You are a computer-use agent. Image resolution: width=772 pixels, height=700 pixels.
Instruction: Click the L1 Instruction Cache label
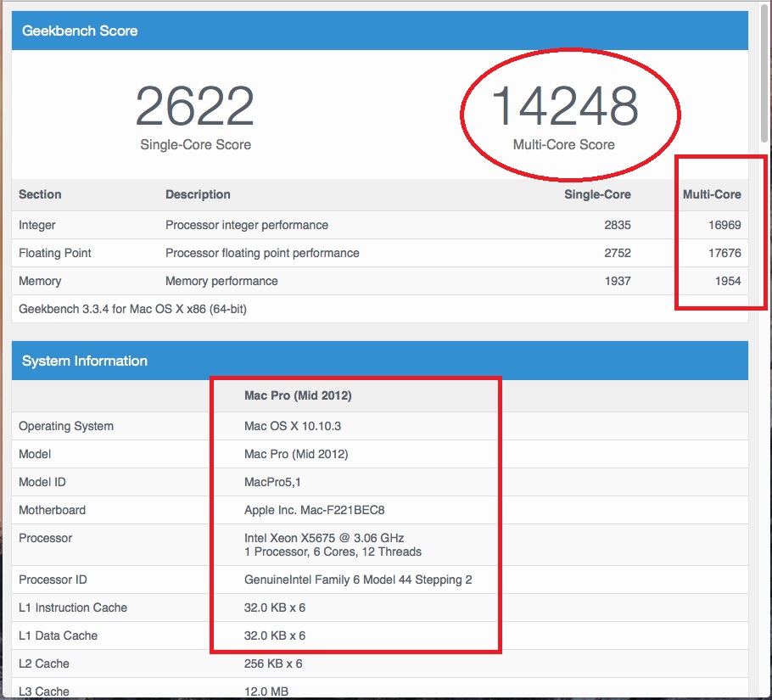point(73,608)
